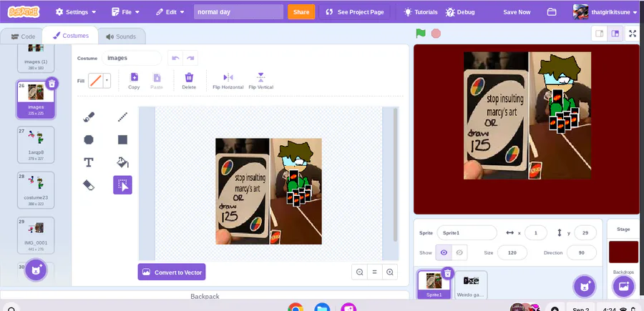Click the Copy icon
This screenshot has height=311, width=644.
[134, 81]
